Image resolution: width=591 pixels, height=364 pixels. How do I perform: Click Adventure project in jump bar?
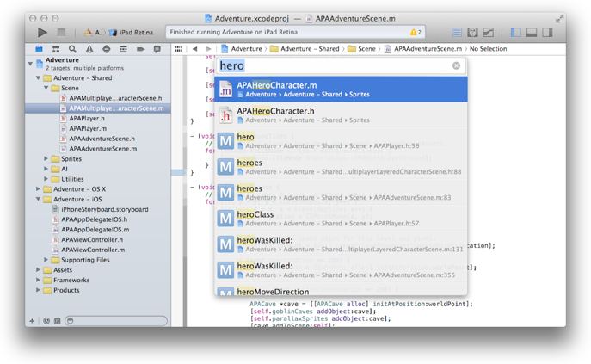tap(242, 49)
